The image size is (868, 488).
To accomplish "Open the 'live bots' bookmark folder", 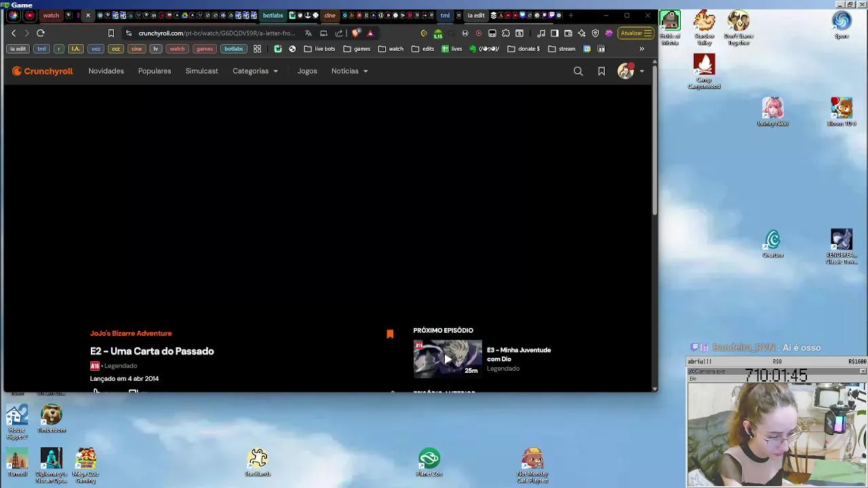I will [x=319, y=49].
